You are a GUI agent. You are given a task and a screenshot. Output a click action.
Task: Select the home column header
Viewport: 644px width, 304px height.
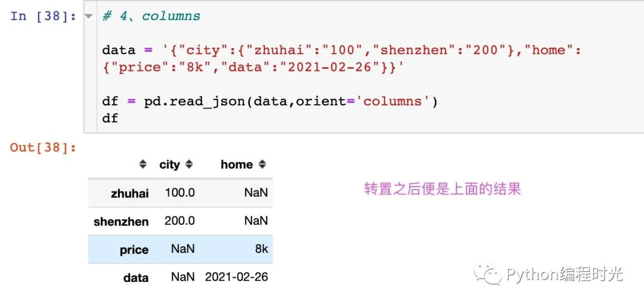[x=236, y=165]
